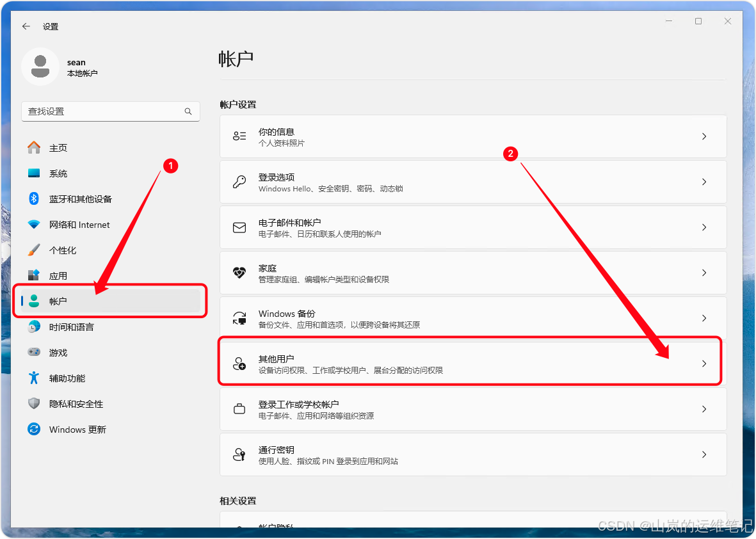Image resolution: width=756 pixels, height=539 pixels.
Task: Click the chevron on 家庭 row
Action: point(704,273)
